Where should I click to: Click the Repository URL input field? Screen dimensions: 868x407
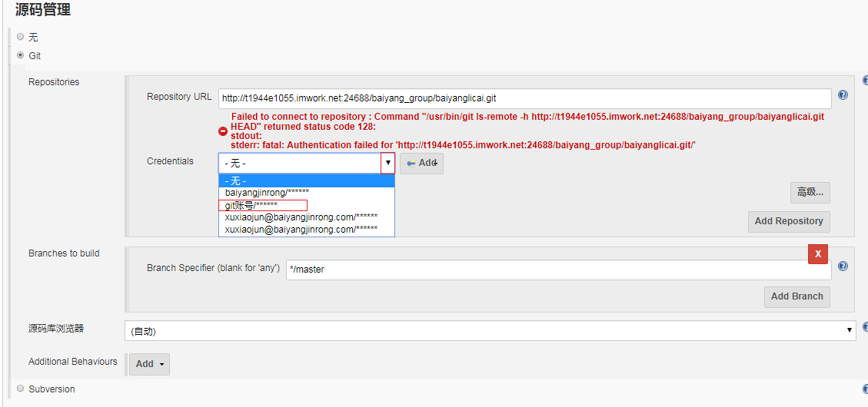point(525,98)
